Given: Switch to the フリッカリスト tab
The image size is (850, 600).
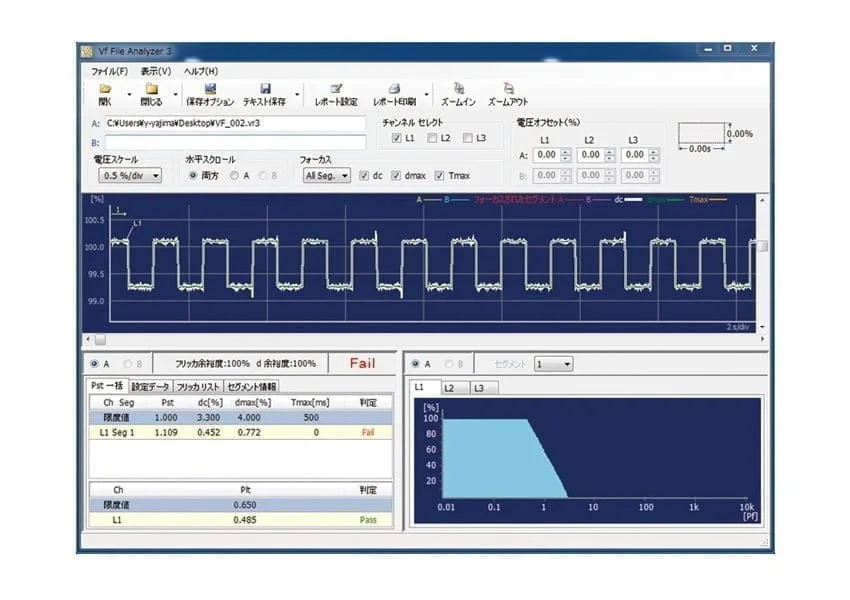Looking at the screenshot, I should pyautogui.click(x=198, y=386).
